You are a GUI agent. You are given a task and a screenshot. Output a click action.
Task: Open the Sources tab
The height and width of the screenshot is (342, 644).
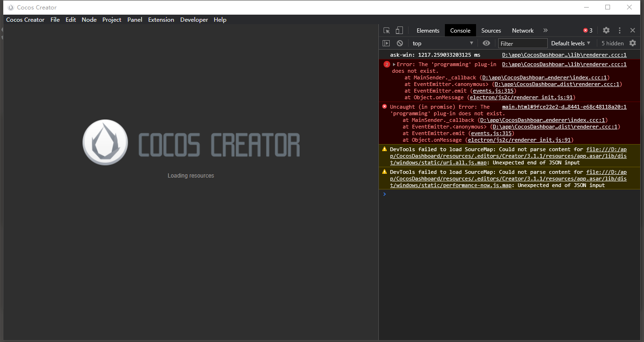(x=491, y=30)
